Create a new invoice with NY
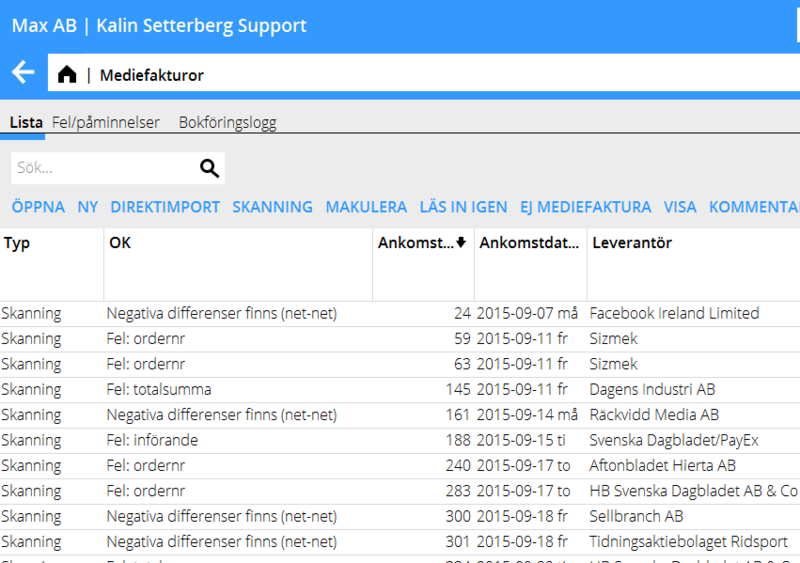 pos(88,207)
